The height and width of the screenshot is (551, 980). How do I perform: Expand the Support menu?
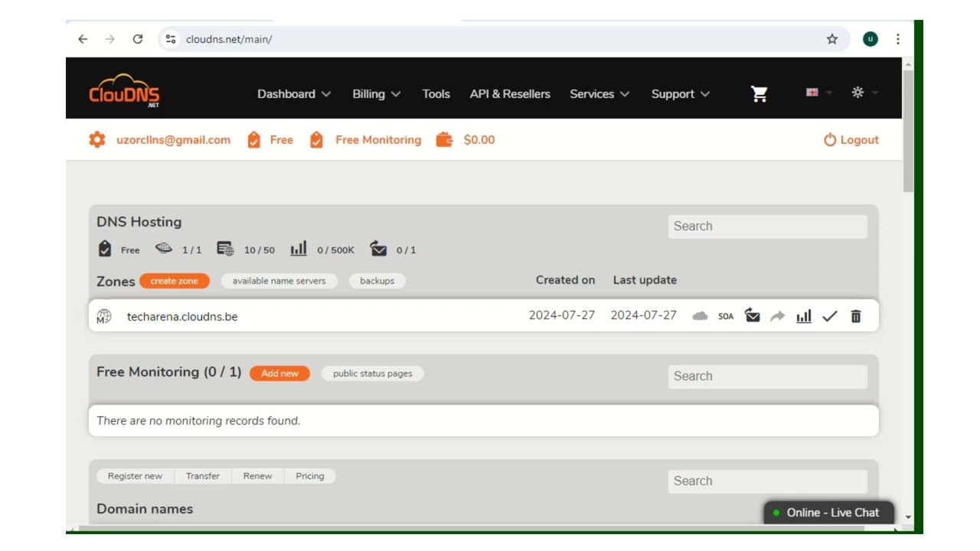(x=681, y=94)
